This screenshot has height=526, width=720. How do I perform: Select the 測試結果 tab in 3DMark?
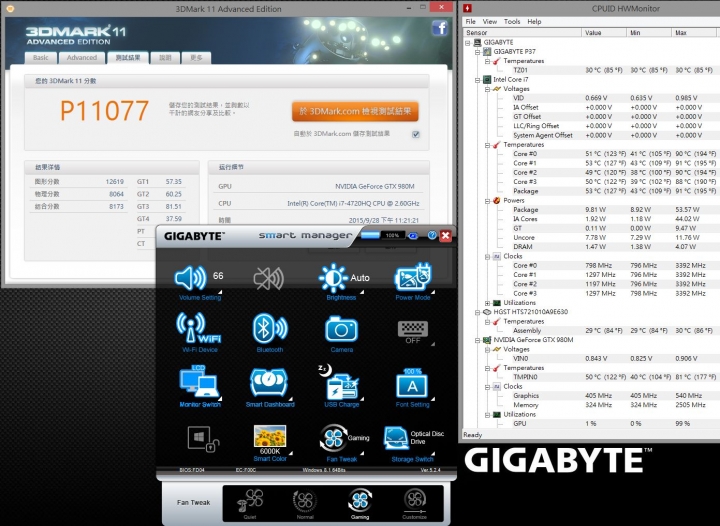coord(128,57)
